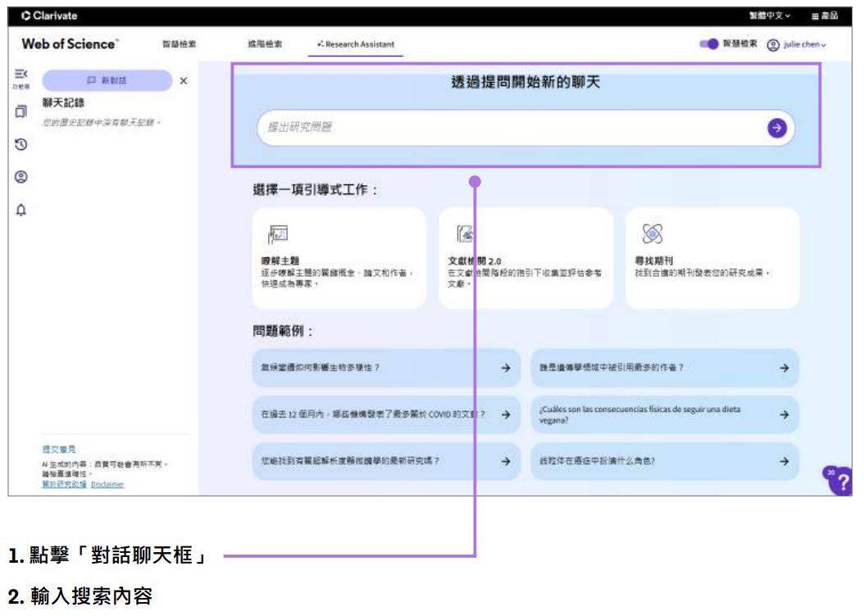Click the user avatar icon beside julie chen
This screenshot has height=616, width=864.
773,44
